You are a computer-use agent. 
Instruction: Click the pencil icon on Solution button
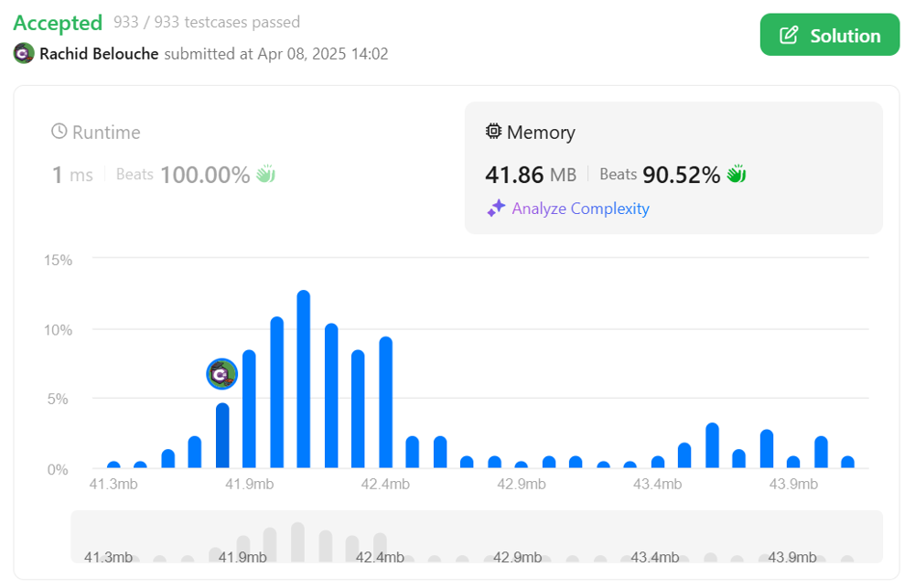[788, 36]
